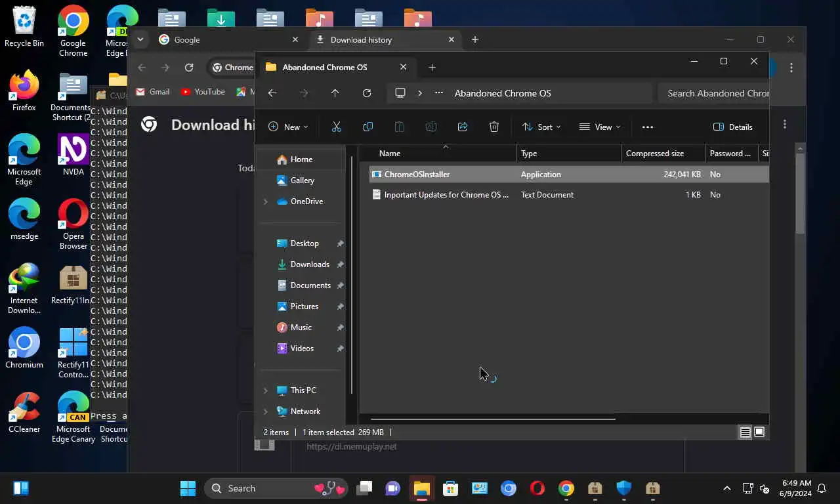The image size is (840, 504).
Task: Switch to large thumbnails view icon in status bar
Action: 759,432
